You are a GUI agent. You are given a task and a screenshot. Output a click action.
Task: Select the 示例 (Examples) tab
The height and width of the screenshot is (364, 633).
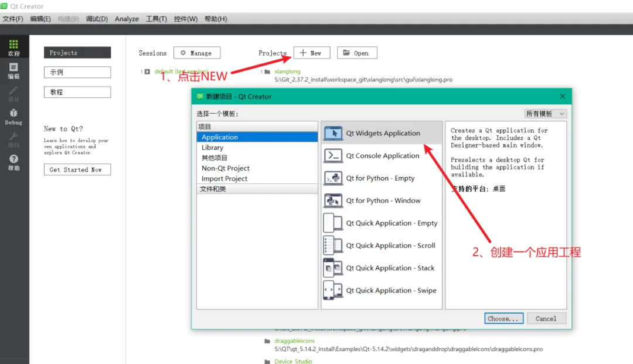click(x=77, y=72)
